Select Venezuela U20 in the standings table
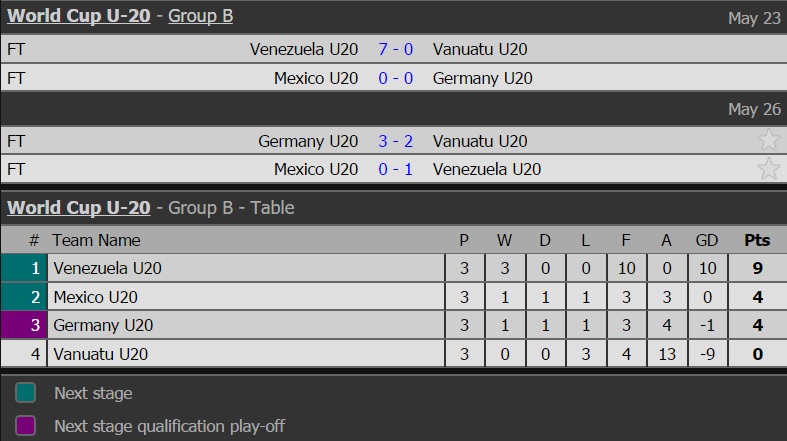787x441 pixels. [107, 268]
